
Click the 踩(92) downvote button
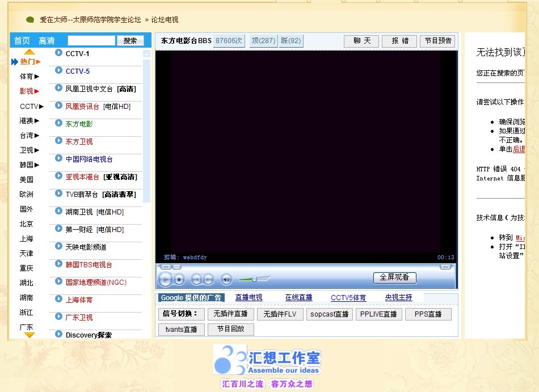pos(291,41)
